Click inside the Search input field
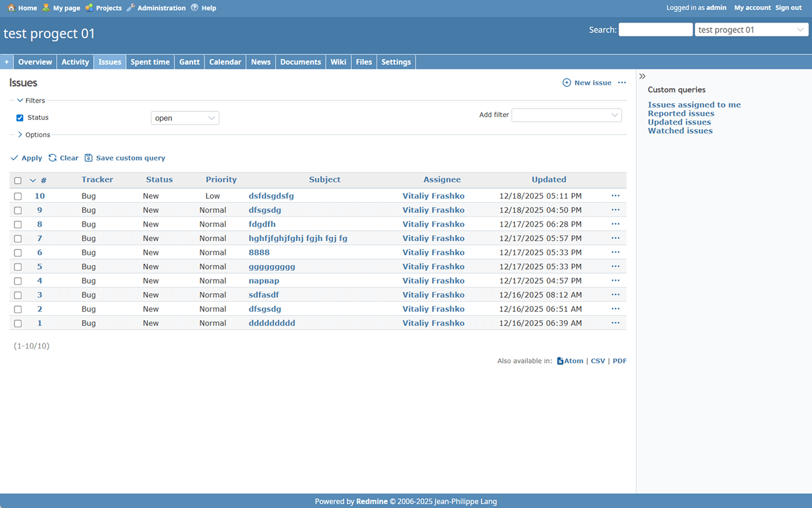This screenshot has height=508, width=812. click(x=655, y=30)
